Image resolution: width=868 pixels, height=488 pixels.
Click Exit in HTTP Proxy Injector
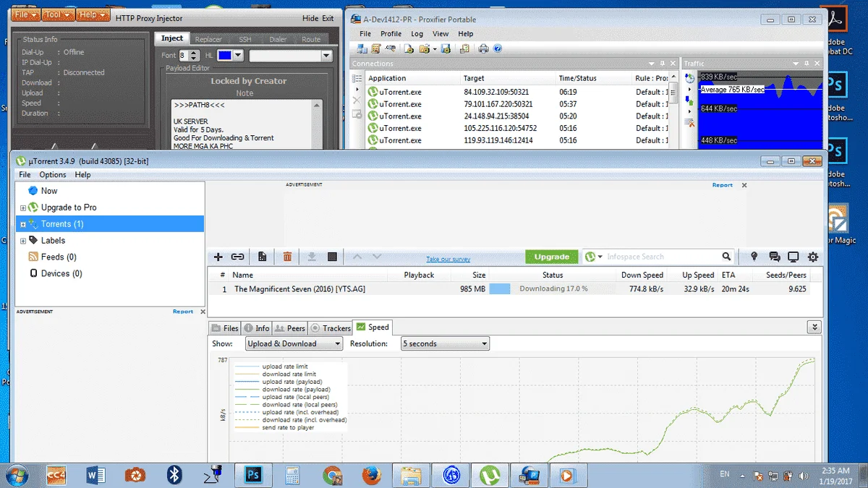[x=328, y=19]
